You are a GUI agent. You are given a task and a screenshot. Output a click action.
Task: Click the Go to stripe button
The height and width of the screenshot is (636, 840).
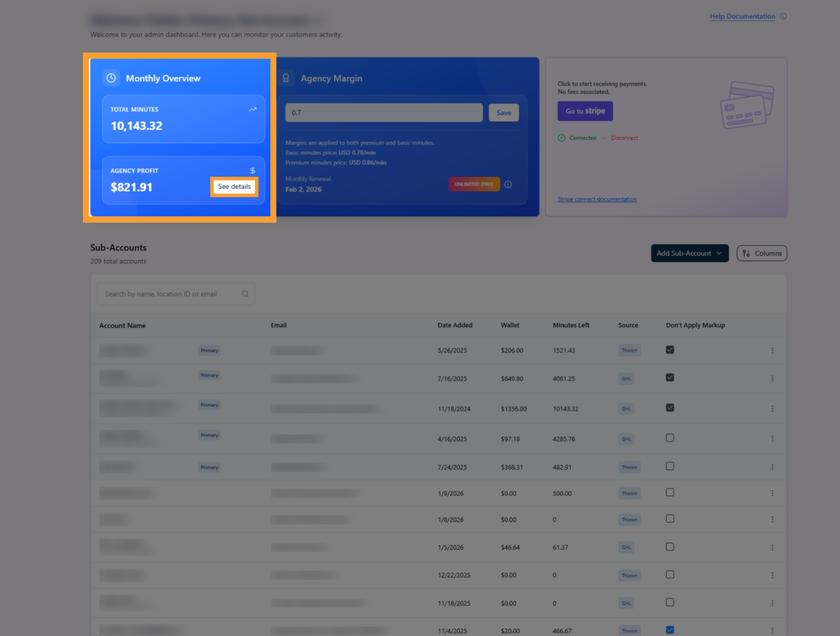point(585,111)
